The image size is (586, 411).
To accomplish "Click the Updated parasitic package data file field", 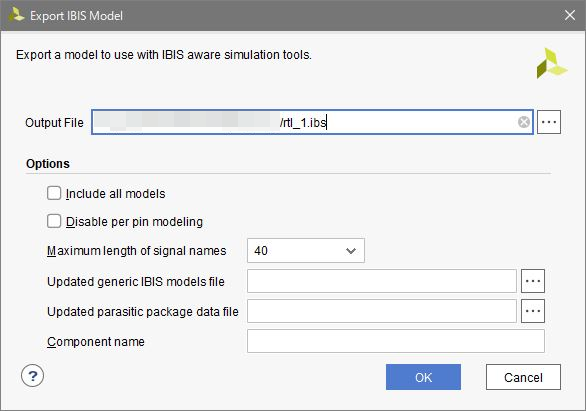I will tap(382, 311).
